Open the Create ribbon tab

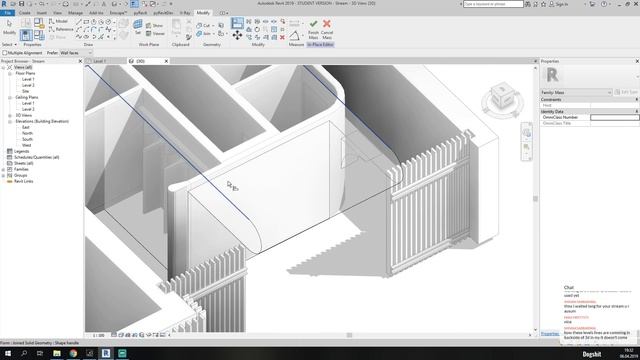(24, 13)
